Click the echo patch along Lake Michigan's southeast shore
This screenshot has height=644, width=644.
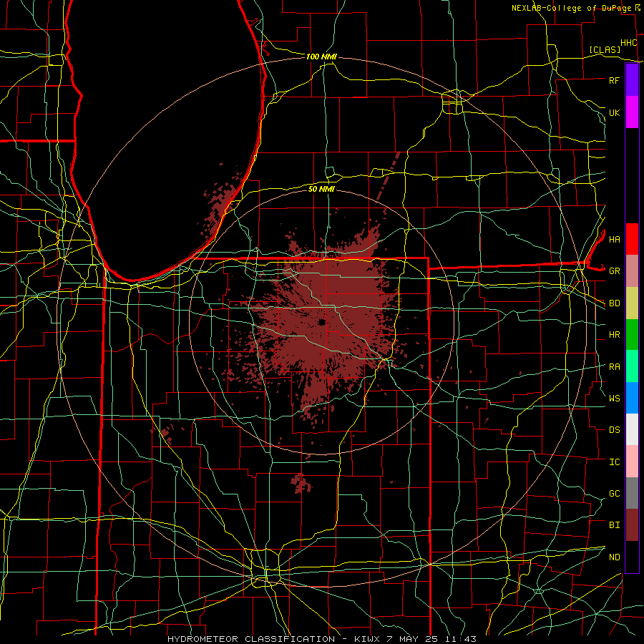tap(220, 205)
